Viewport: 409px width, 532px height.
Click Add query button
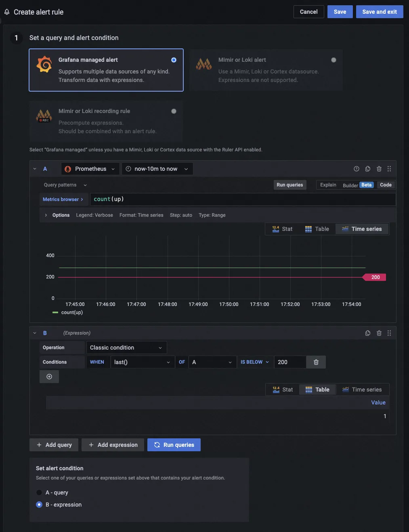(55, 445)
